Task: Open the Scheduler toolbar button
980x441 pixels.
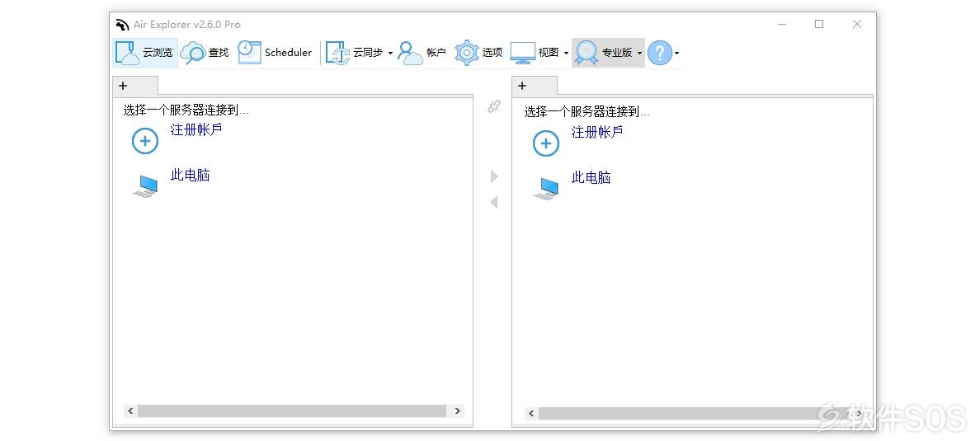Action: [x=275, y=53]
